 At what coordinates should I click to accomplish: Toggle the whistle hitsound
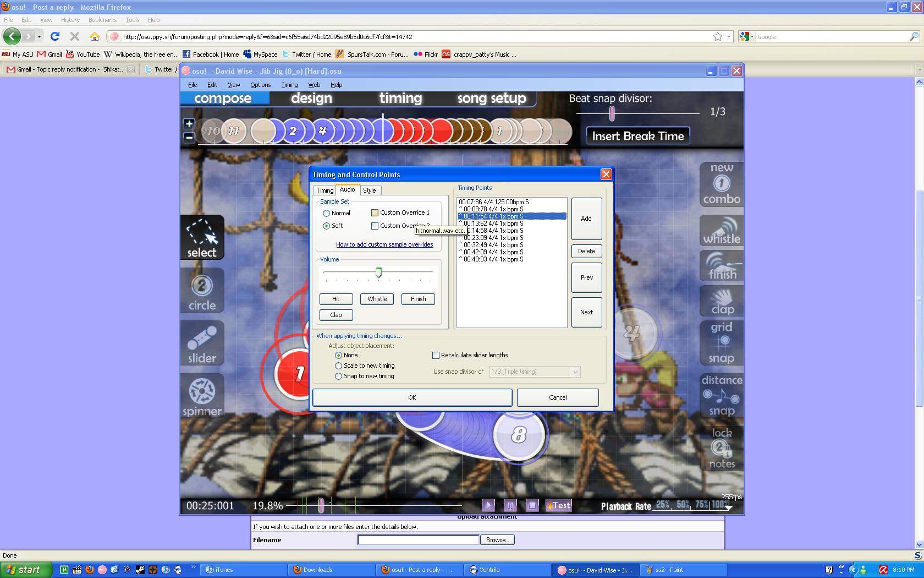pyautogui.click(x=722, y=230)
